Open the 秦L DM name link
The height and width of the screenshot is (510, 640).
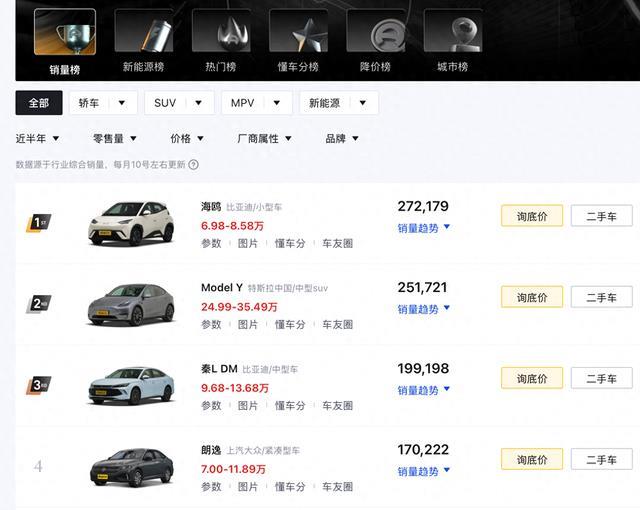click(219, 369)
